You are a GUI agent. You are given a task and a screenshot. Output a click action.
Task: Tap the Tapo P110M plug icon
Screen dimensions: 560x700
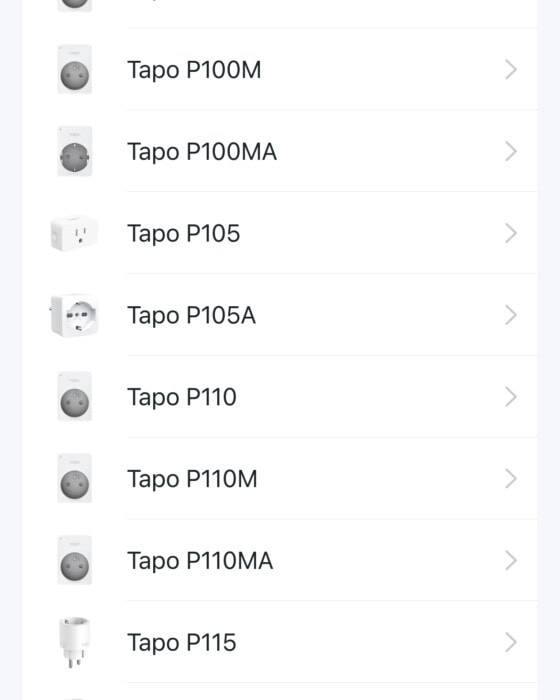coord(75,479)
